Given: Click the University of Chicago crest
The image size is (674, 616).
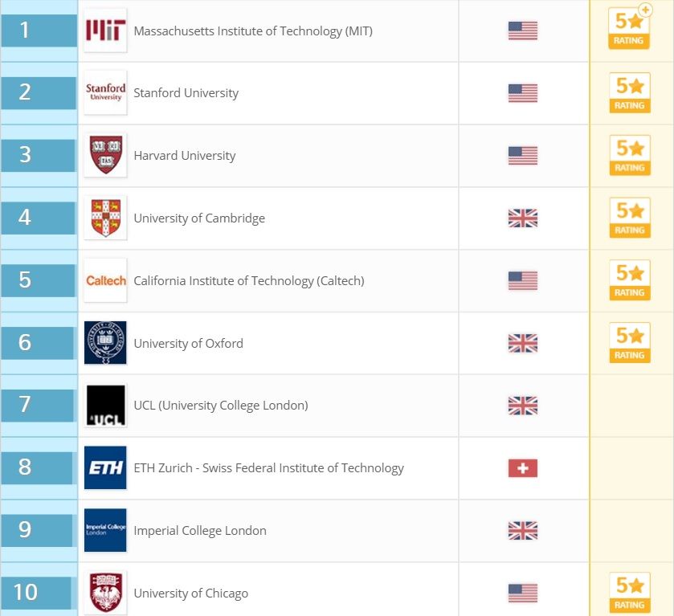Looking at the screenshot, I should 105,593.
